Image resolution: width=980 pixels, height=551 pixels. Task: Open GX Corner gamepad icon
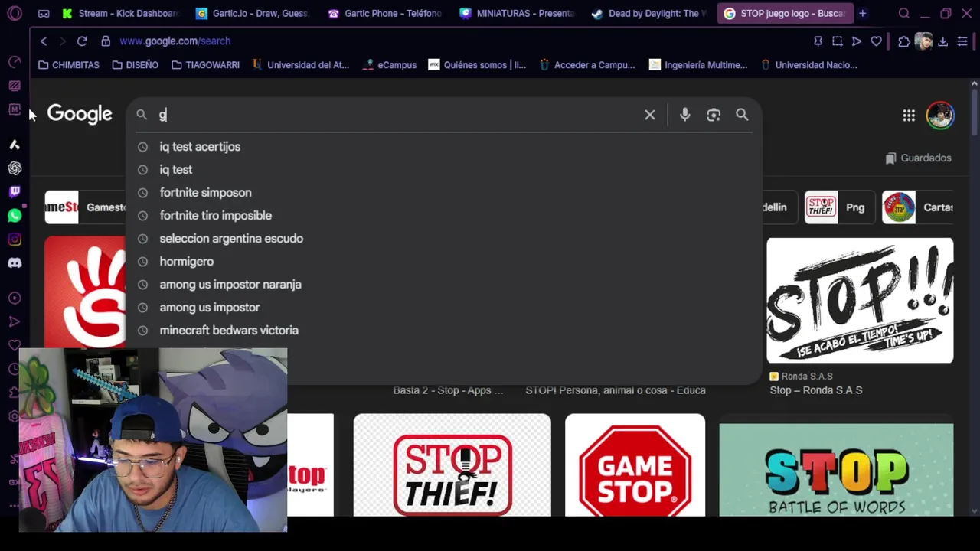pos(44,13)
